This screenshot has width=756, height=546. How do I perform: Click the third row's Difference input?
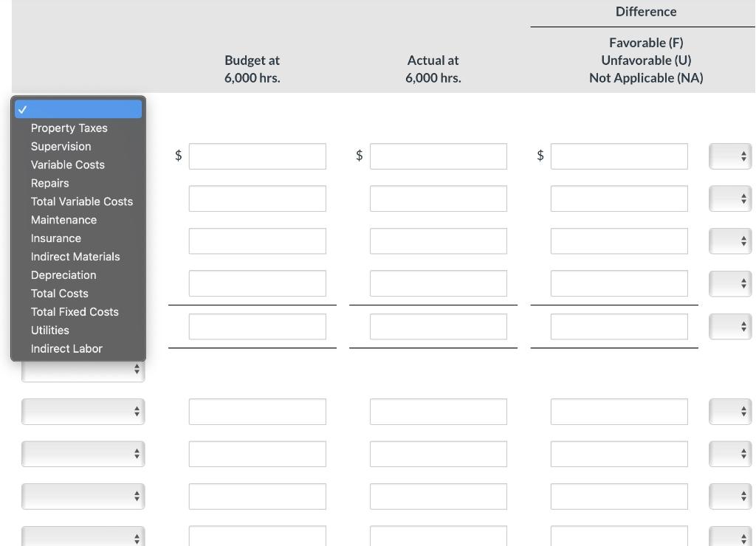pos(619,241)
